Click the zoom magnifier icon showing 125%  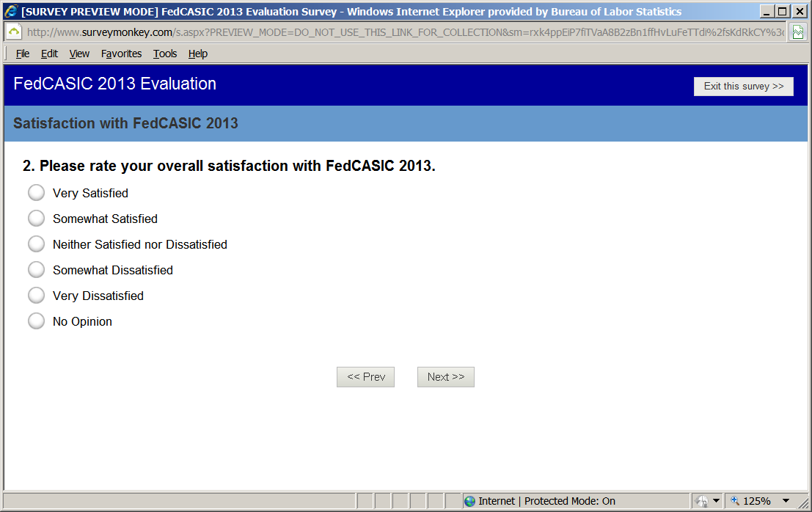[735, 500]
